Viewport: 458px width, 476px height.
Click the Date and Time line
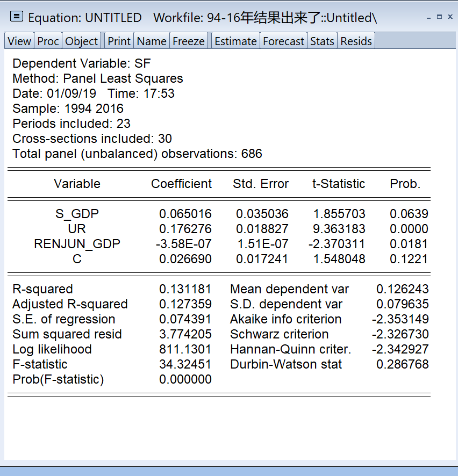coord(94,93)
